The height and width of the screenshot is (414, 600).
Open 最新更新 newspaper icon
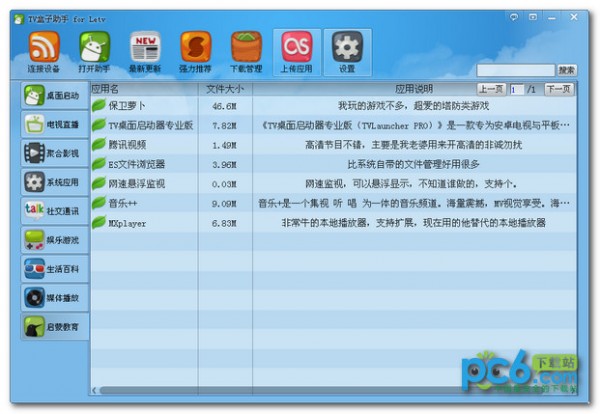point(145,47)
